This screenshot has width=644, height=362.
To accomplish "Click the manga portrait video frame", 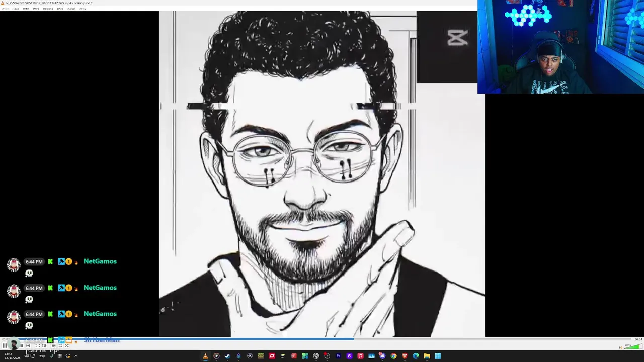I will coord(322,174).
